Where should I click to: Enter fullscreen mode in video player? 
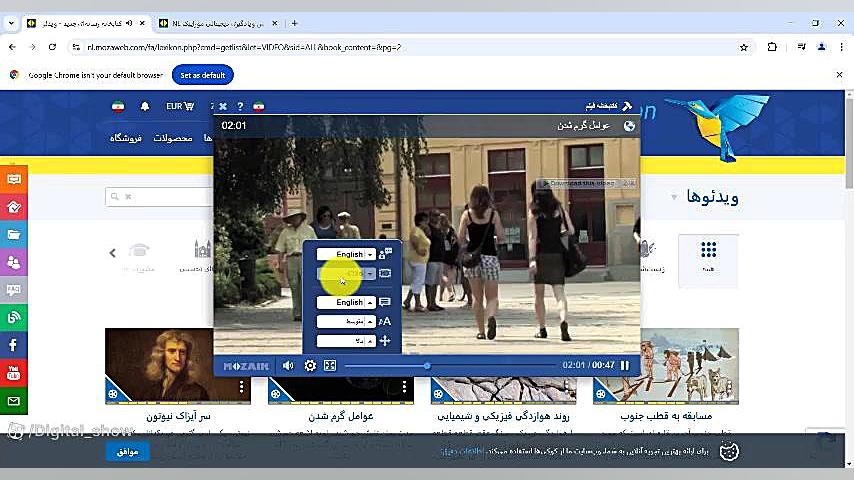pyautogui.click(x=330, y=366)
